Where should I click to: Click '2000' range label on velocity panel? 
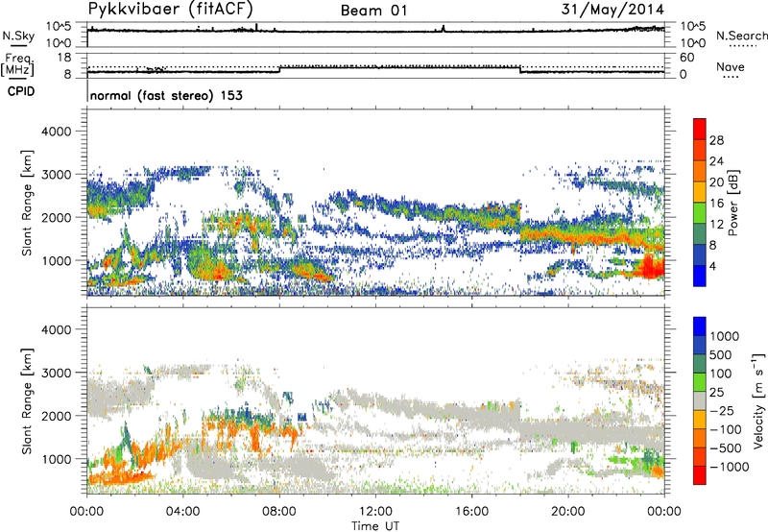(x=56, y=416)
